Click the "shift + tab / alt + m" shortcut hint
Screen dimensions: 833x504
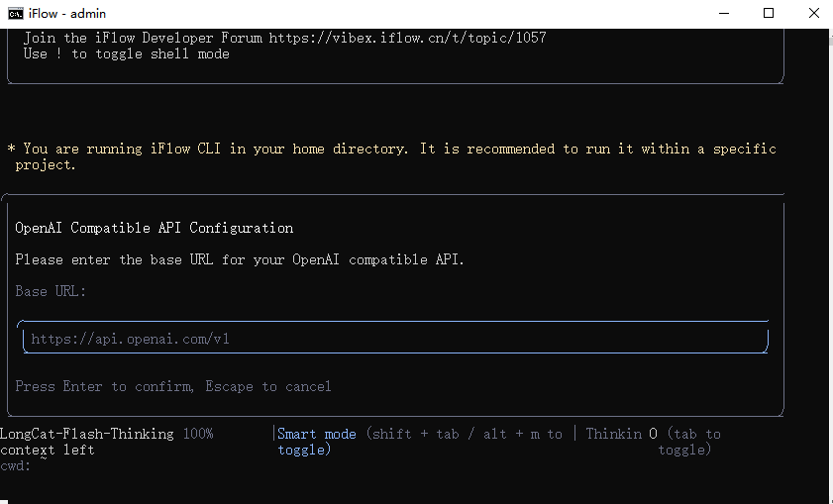[454, 434]
